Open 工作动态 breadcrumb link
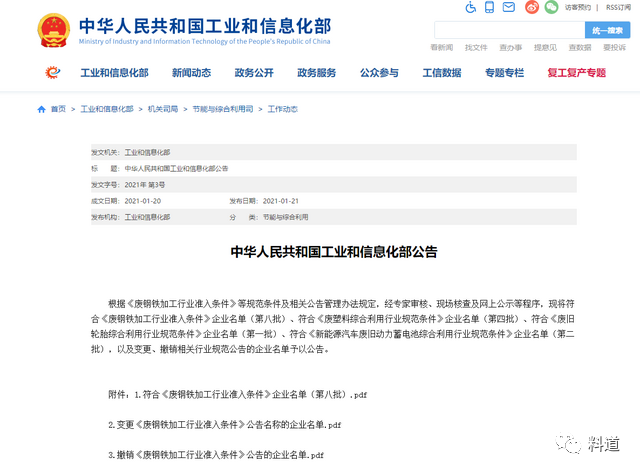 click(x=282, y=109)
